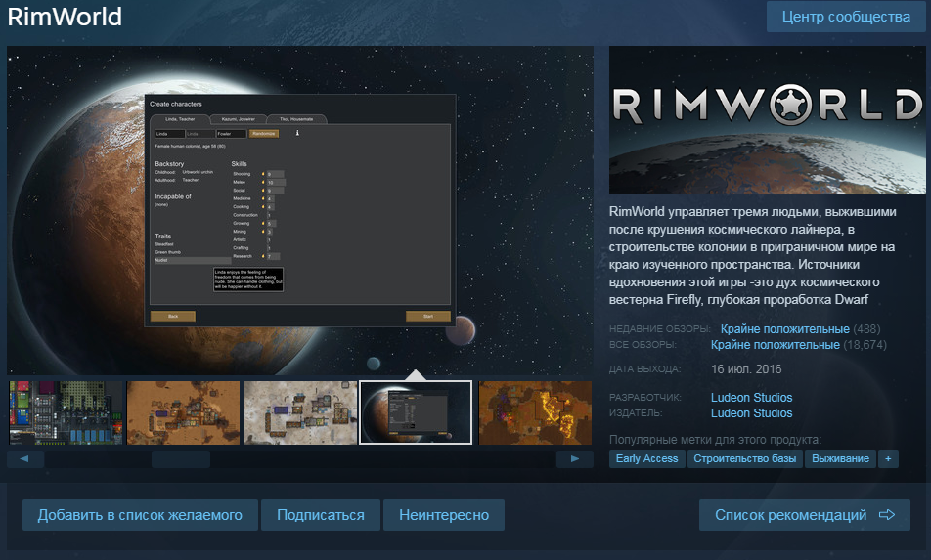This screenshot has height=560, width=931.
Task: Mark the game as Неинтересно
Action: pos(444,515)
